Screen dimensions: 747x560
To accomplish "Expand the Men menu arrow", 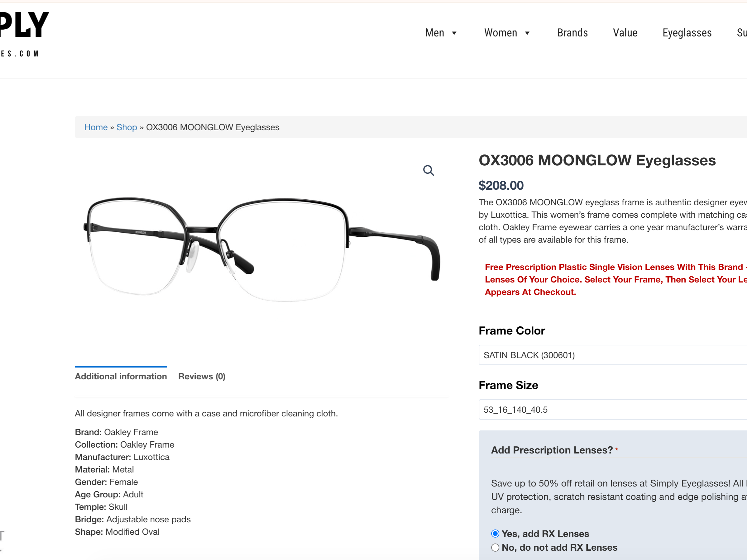I will [454, 33].
